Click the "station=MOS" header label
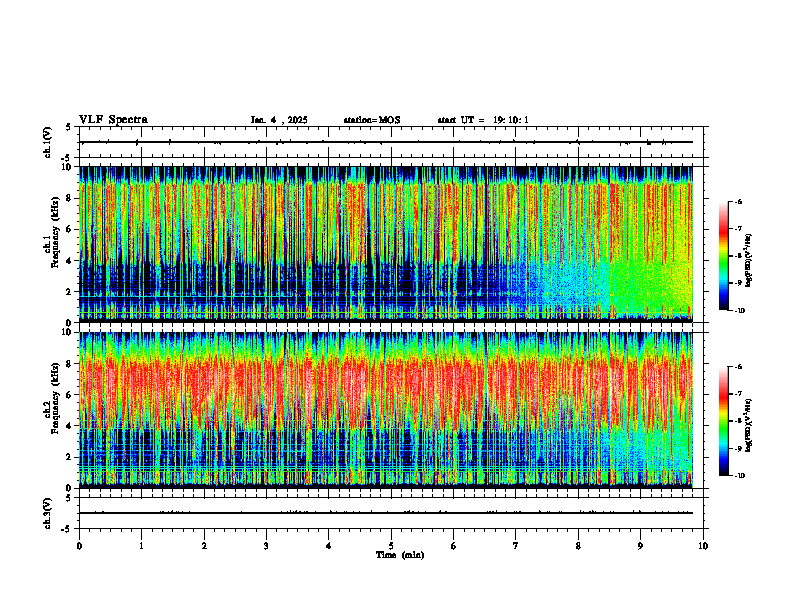The width and height of the screenshot is (792, 612). pos(372,120)
